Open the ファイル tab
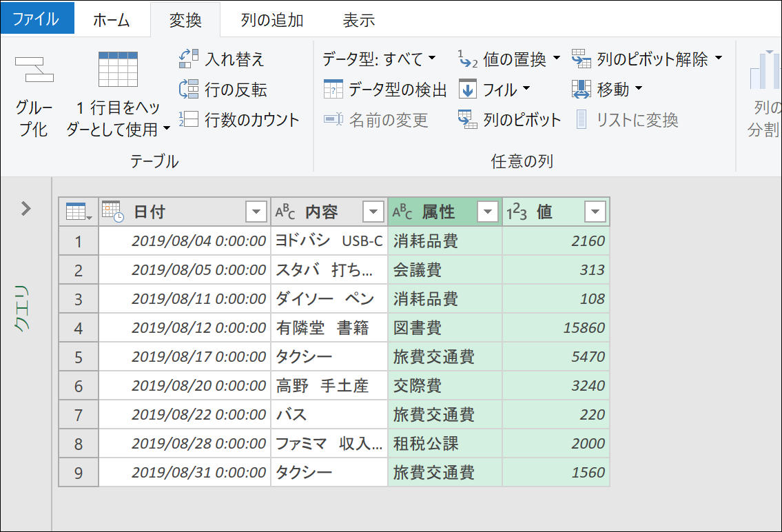Viewport: 782px width, 532px height. 37,18
